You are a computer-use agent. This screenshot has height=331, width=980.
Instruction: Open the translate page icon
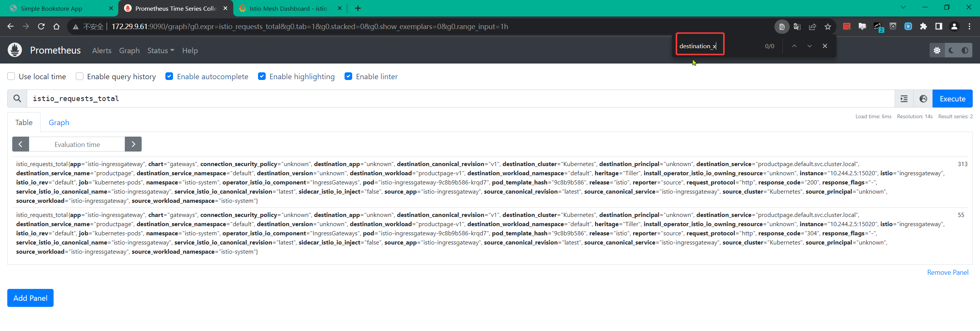click(797, 26)
